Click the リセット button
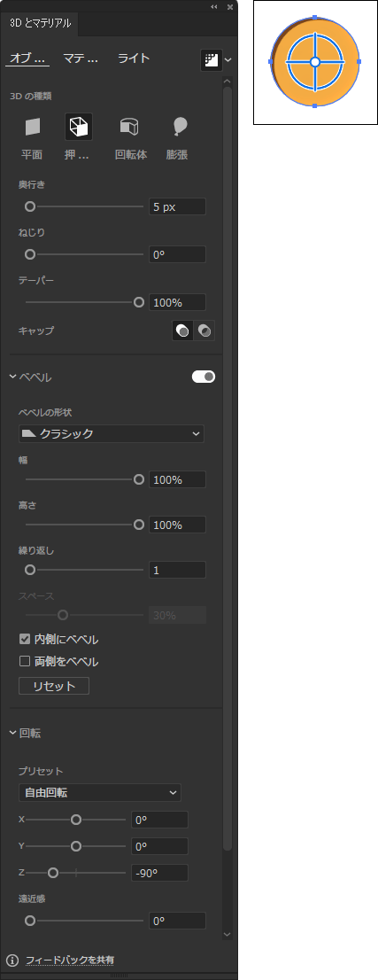This screenshot has height=980, width=378. pyautogui.click(x=54, y=686)
